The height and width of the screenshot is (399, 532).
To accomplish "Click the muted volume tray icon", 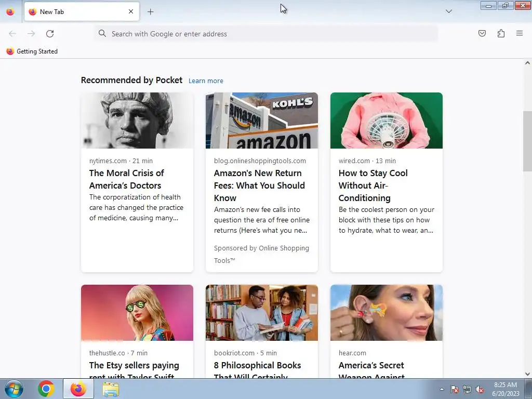I will coord(480,389).
